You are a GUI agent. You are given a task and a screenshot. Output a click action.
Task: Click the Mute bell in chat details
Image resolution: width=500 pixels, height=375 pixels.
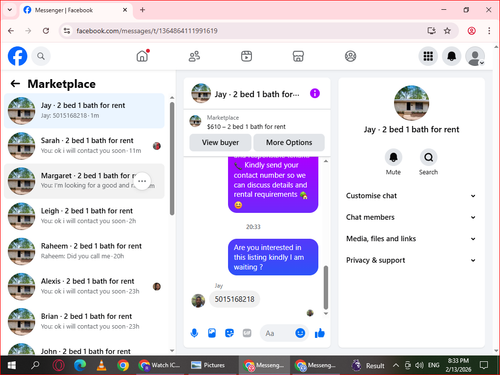(393, 157)
